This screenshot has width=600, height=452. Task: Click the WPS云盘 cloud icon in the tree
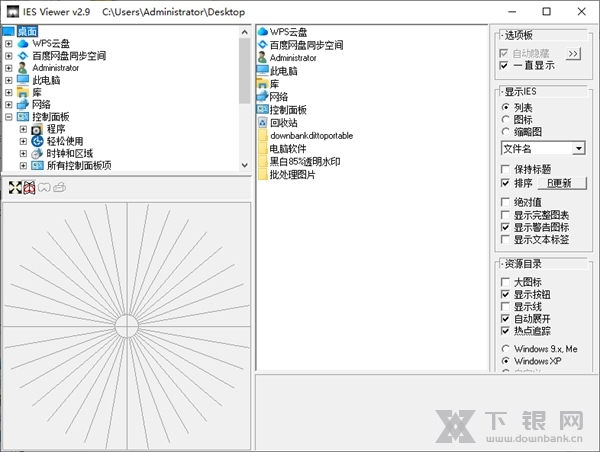23,44
